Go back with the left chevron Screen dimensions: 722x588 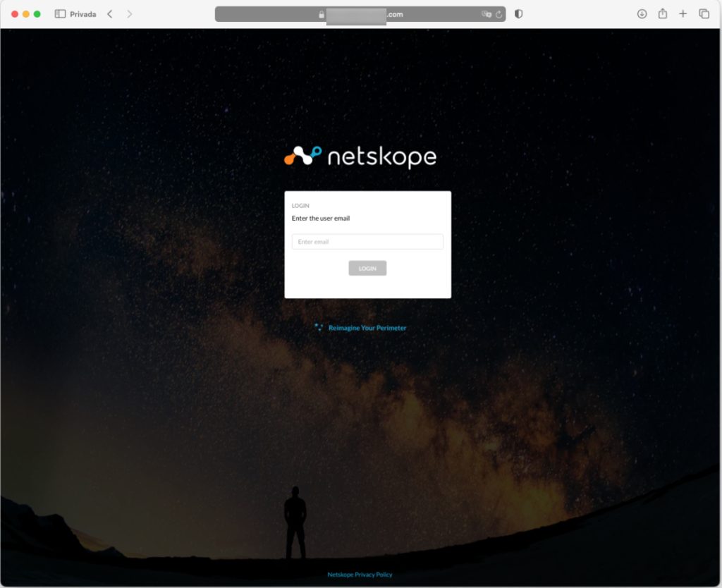point(109,14)
